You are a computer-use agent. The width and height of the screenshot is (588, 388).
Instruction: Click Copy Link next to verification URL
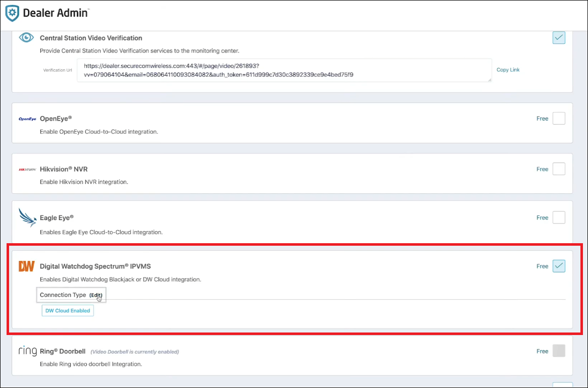tap(508, 70)
